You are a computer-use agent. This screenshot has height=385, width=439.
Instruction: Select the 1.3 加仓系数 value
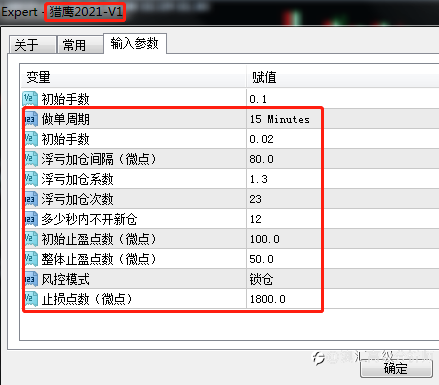point(258,179)
